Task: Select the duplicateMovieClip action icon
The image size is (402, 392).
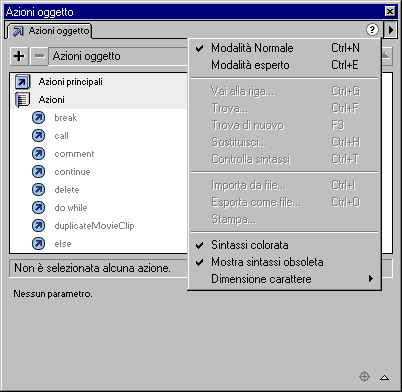Action: (39, 226)
